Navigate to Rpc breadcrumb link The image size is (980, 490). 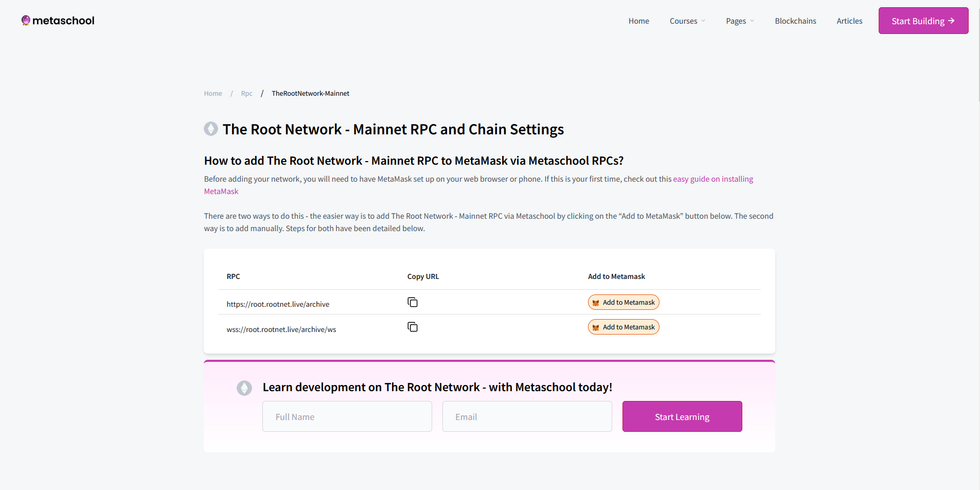(246, 94)
